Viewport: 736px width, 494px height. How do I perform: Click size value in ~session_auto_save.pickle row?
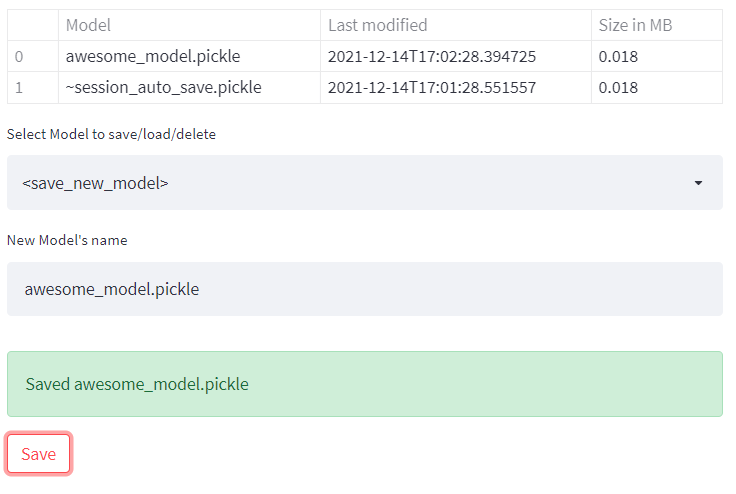click(618, 87)
